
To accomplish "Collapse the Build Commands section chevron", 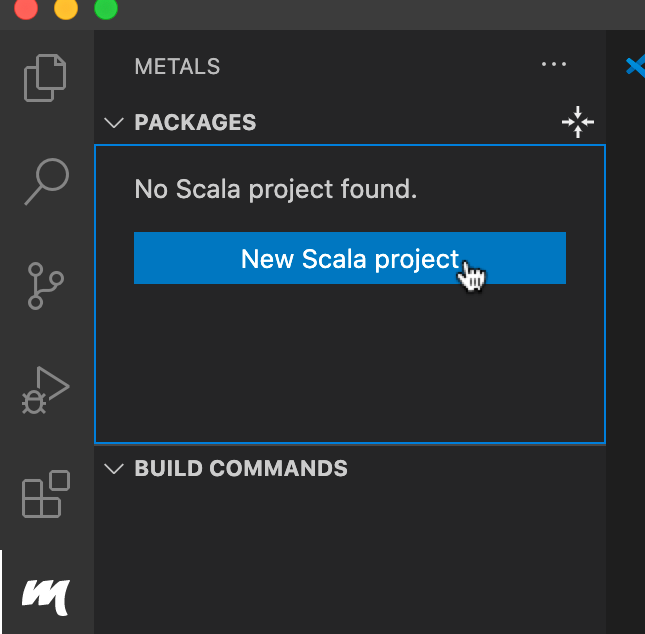I will (114, 468).
